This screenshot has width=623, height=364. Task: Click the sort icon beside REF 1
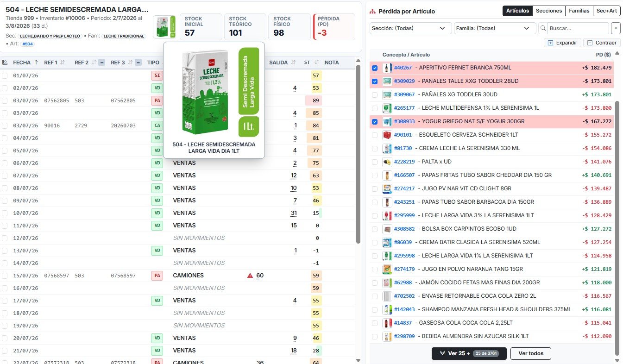pyautogui.click(x=63, y=63)
